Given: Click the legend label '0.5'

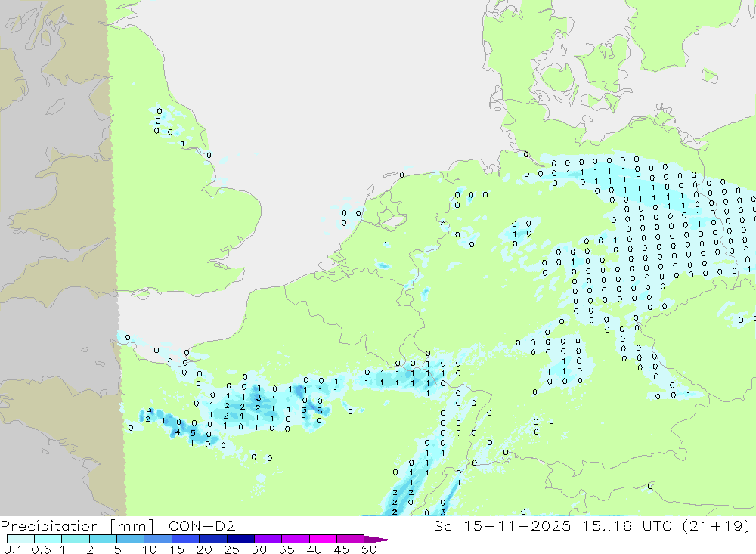Looking at the screenshot, I should [x=41, y=549].
